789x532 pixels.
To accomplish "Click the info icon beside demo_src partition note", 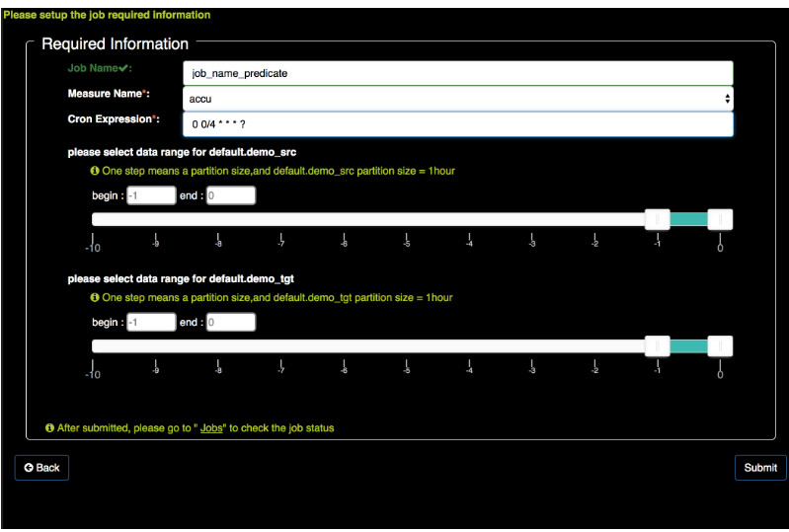I will pos(95,171).
